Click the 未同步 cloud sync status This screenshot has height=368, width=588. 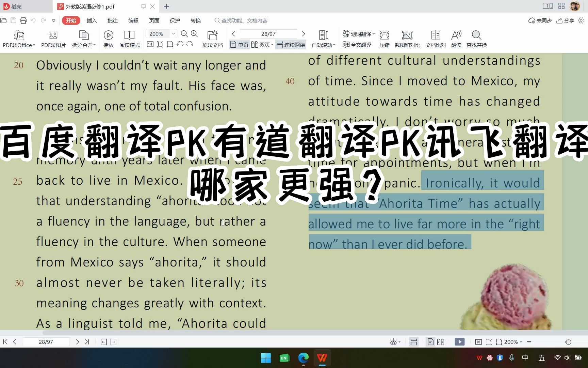click(x=540, y=21)
